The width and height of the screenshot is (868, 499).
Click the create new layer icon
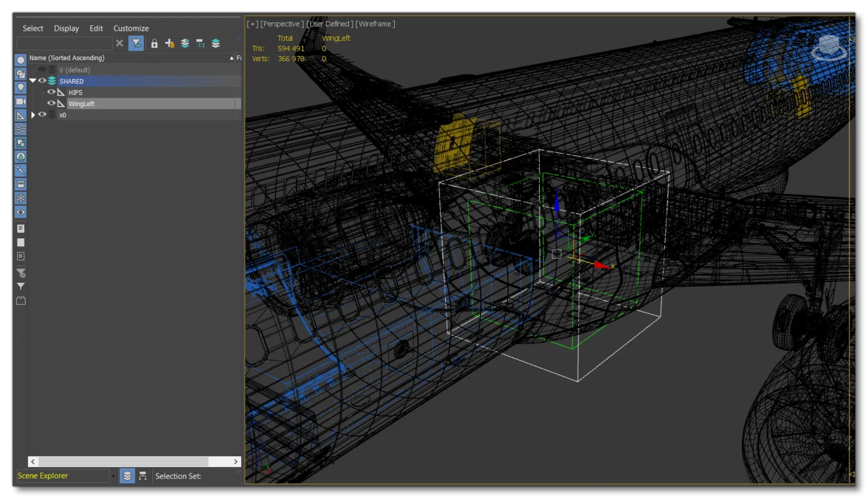[x=185, y=43]
